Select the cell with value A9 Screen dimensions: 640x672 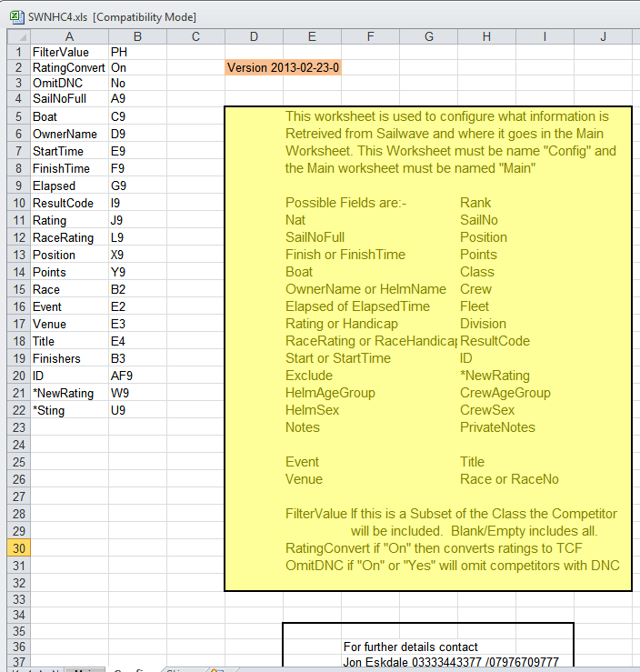[x=137, y=98]
